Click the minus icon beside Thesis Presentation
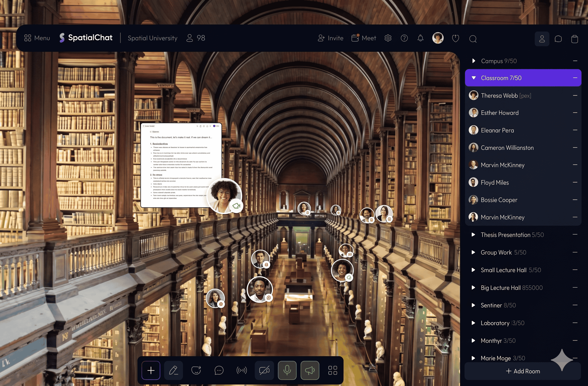 coord(575,235)
